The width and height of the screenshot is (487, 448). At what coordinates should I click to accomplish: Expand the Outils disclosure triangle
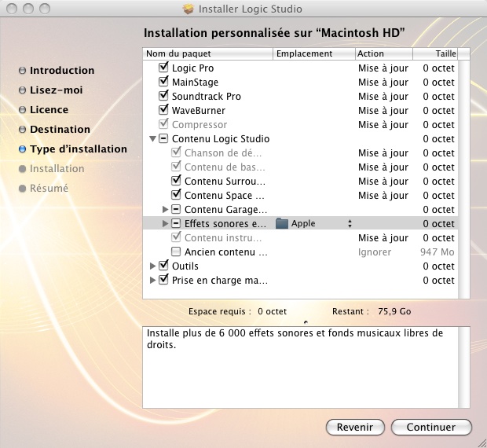coord(152,266)
